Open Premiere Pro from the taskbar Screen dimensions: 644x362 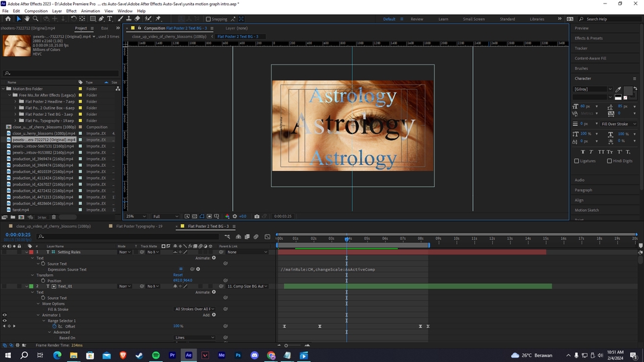point(172,355)
